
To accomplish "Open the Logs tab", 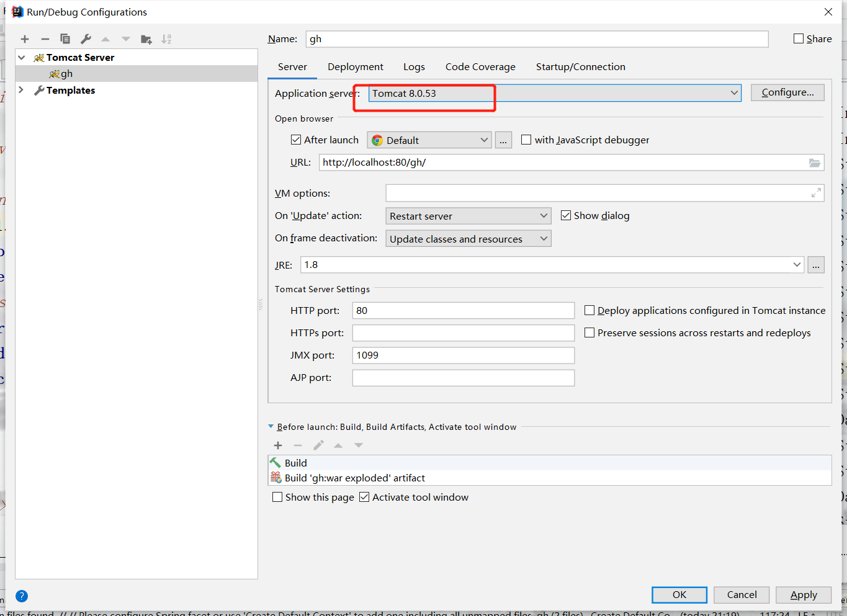I will 414,67.
